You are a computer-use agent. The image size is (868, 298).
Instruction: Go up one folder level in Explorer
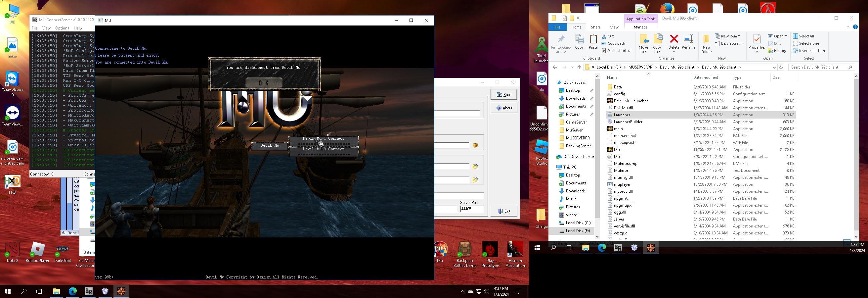click(579, 68)
